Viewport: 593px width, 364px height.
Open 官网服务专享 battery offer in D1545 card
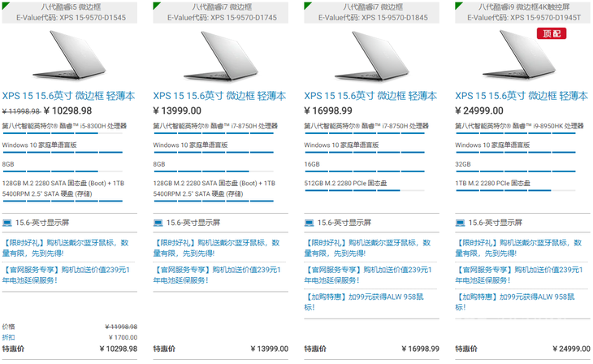point(66,275)
